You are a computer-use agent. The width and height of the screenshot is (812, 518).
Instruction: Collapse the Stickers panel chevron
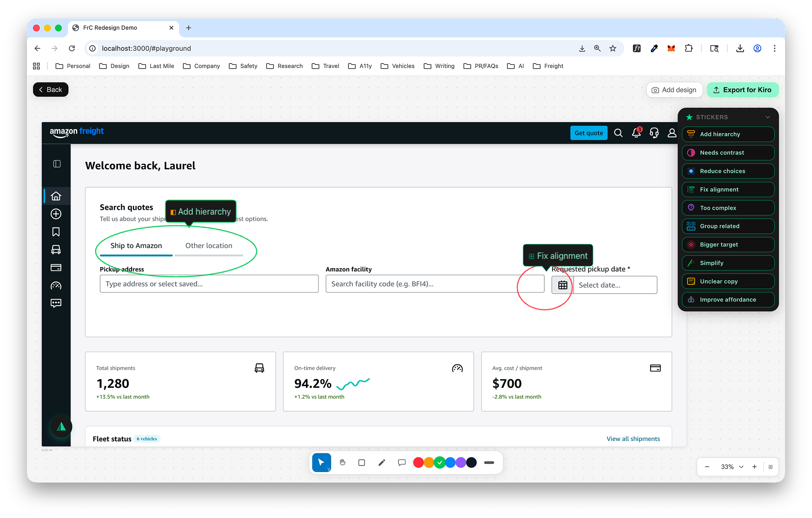click(x=767, y=117)
